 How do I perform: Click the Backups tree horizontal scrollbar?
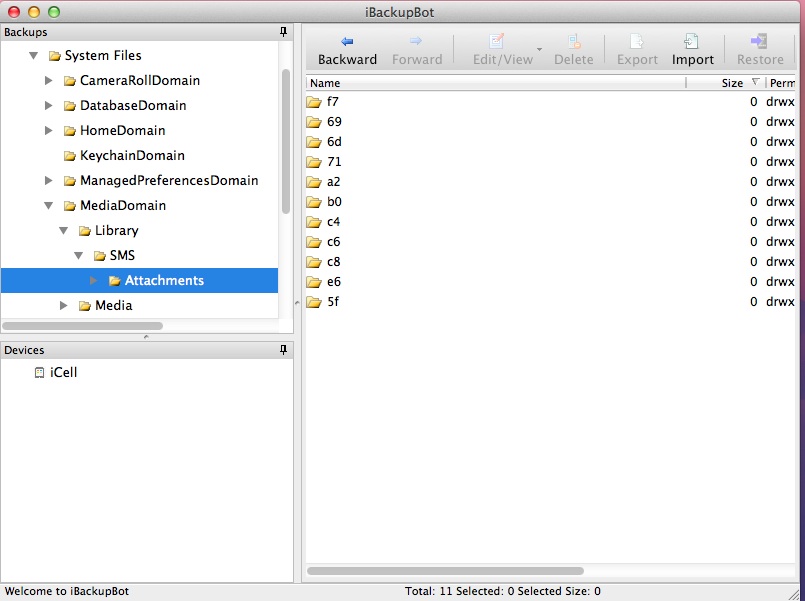coord(83,326)
